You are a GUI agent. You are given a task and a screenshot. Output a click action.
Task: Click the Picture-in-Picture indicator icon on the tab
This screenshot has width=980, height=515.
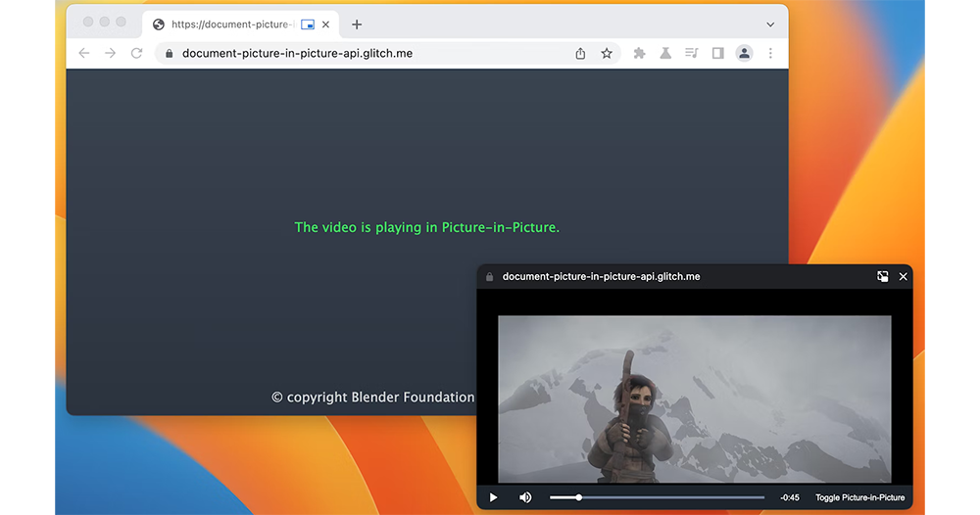[x=308, y=24]
